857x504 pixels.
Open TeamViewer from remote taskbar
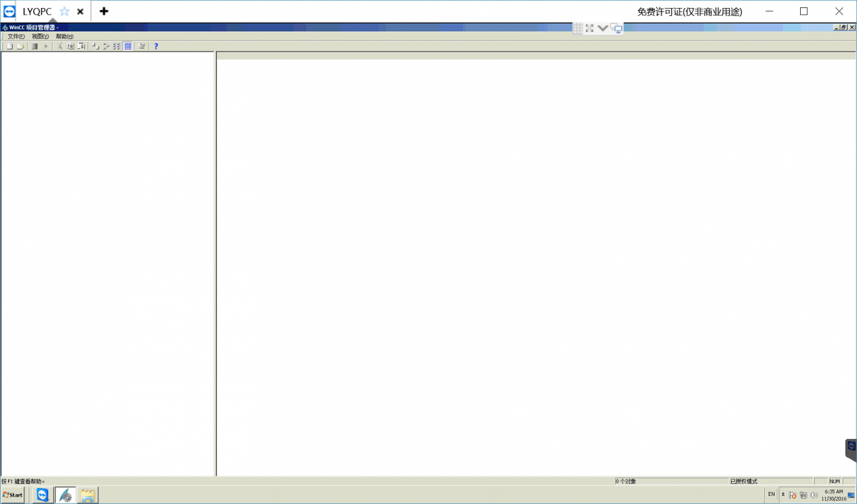click(42, 495)
